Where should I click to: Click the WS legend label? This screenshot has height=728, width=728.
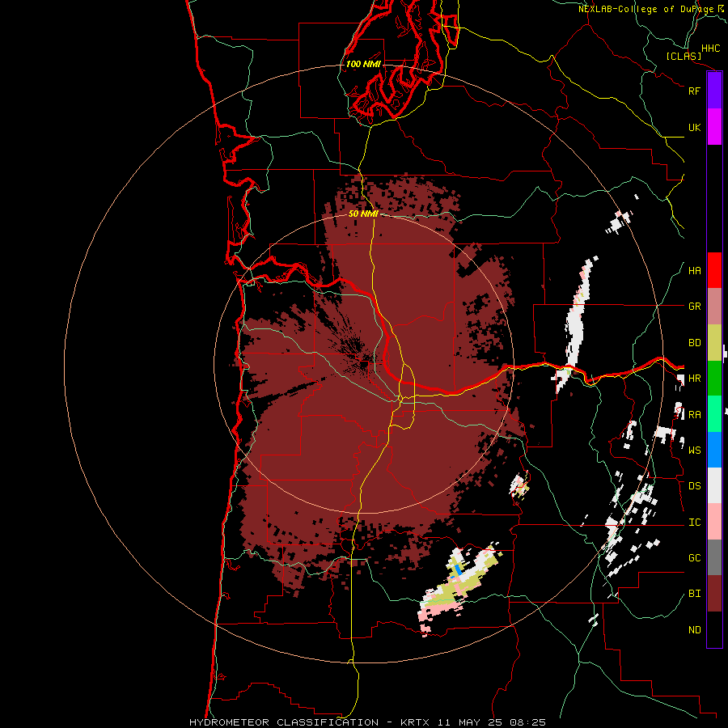[x=694, y=451]
